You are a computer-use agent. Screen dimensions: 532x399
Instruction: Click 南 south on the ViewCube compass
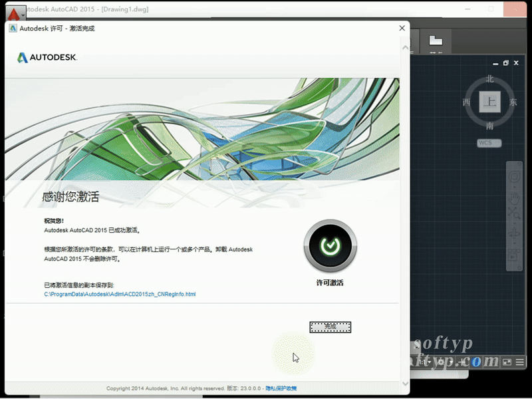point(489,126)
